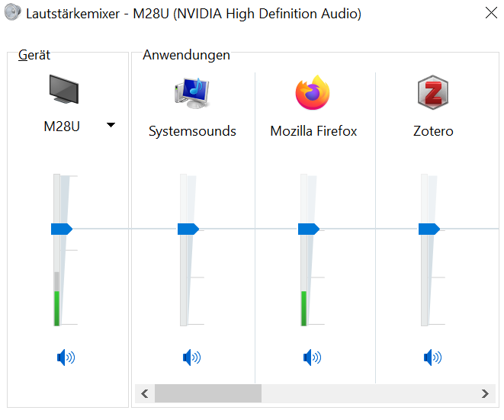Close the Lautstärkemixer window

pos(492,14)
